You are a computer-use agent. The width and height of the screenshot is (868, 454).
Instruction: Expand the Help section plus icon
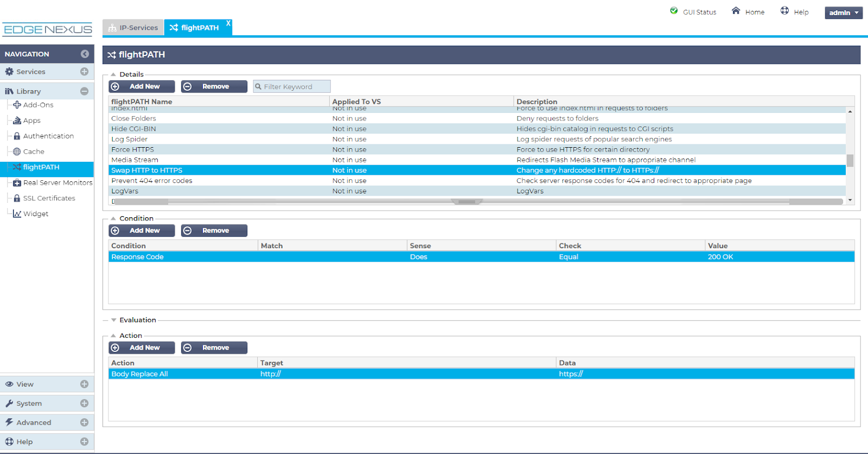click(x=84, y=442)
